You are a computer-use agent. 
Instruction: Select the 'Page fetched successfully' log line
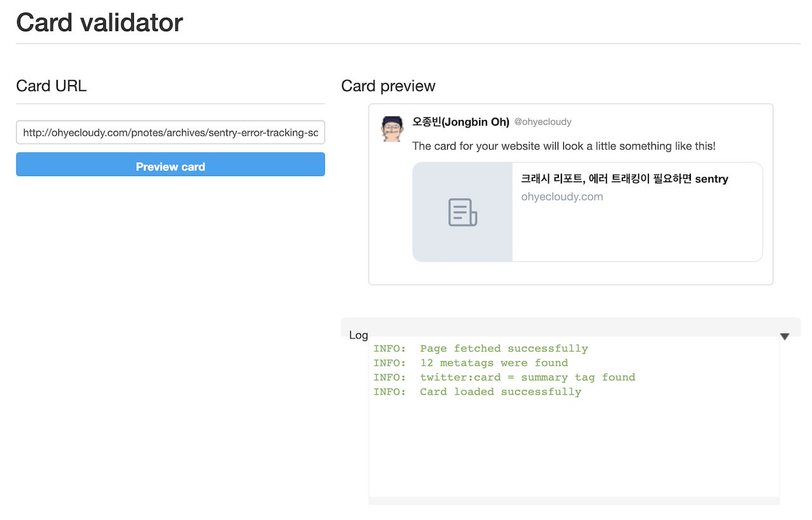pyautogui.click(x=480, y=349)
